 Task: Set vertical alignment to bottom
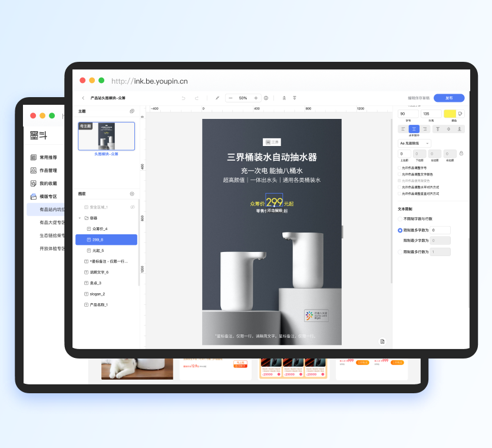pos(460,129)
